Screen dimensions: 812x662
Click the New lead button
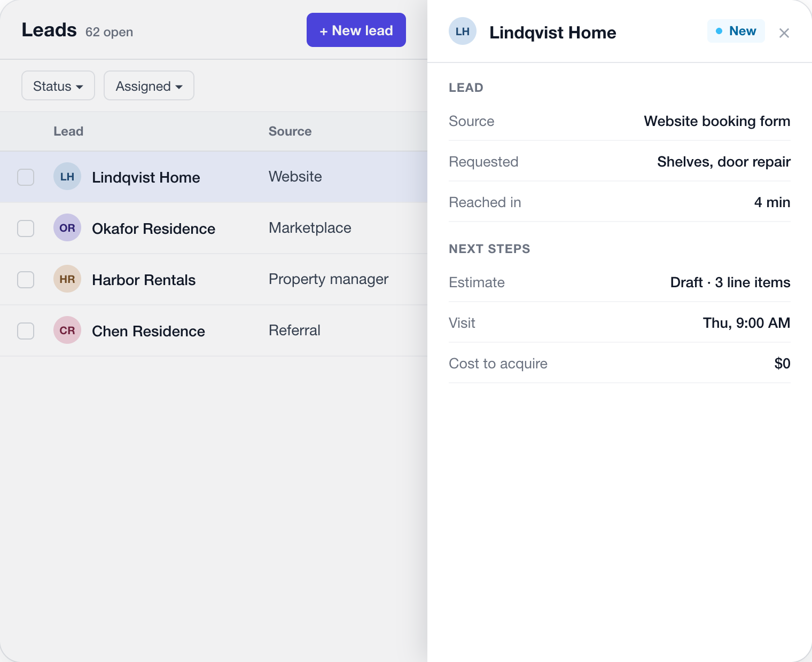coord(356,30)
